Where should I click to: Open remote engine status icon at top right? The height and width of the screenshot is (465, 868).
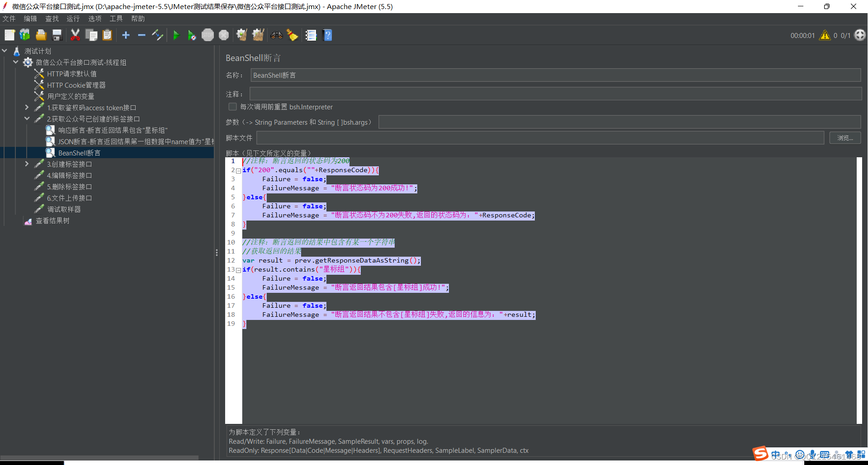tap(860, 35)
